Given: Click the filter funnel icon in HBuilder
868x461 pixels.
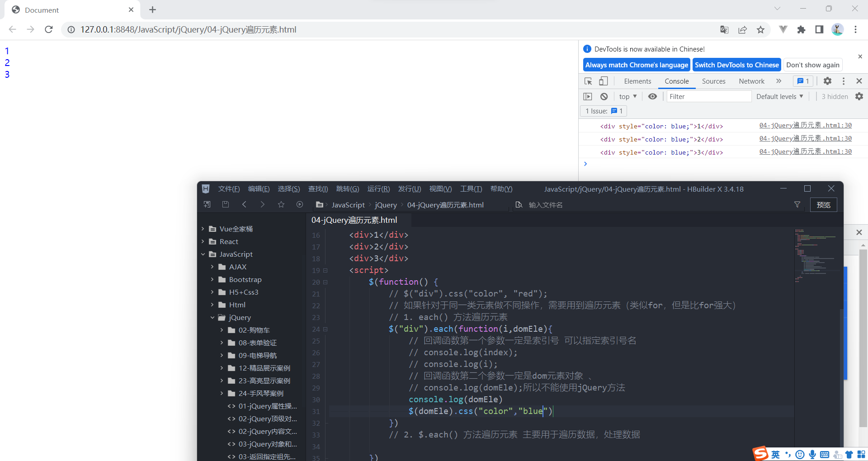Looking at the screenshot, I should (797, 205).
